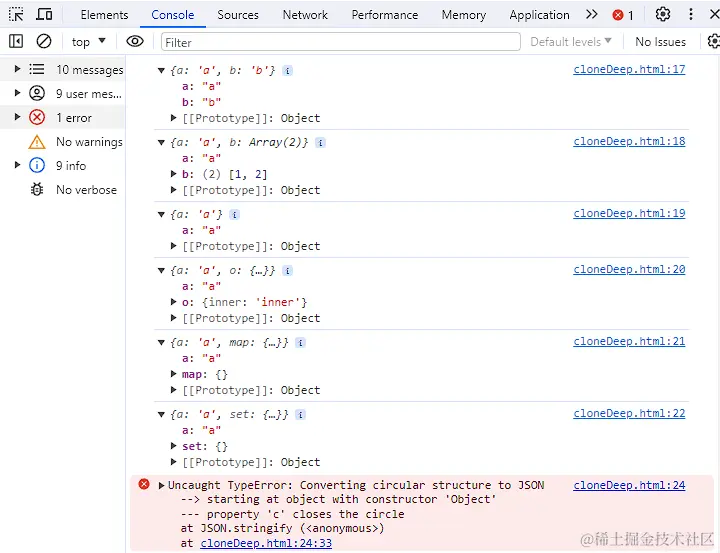The width and height of the screenshot is (720, 553).
Task: Expand the 9 info group
Action: pos(17,164)
